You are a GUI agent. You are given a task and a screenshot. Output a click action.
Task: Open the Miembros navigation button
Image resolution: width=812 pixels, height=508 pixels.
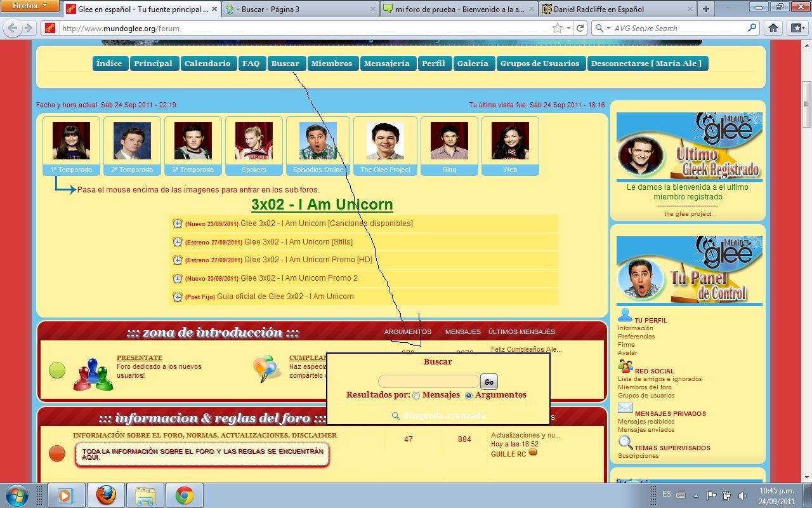(332, 63)
